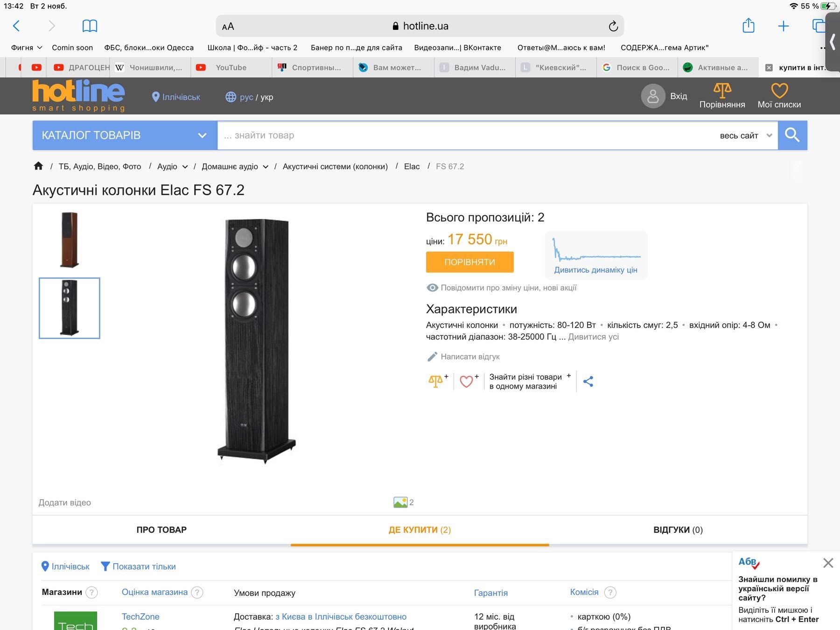
Task: Switch to ДЕ КУПИТИ (2) tab
Action: (x=420, y=530)
